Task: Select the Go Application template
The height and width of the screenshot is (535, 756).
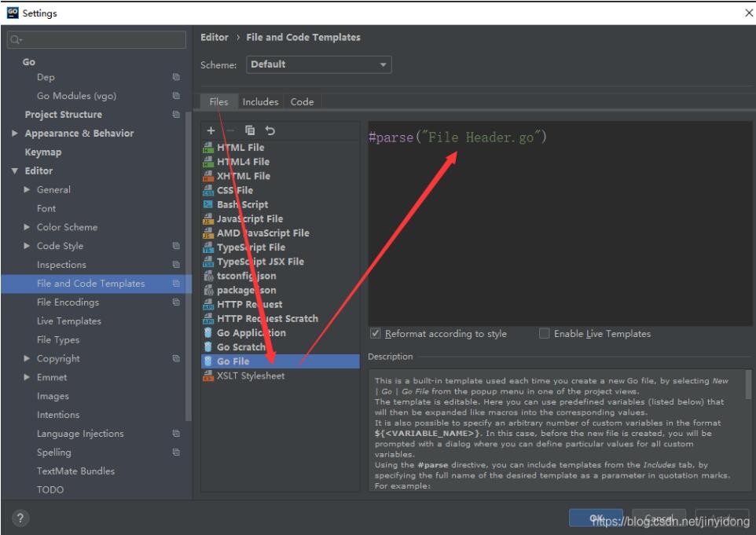Action: [251, 333]
